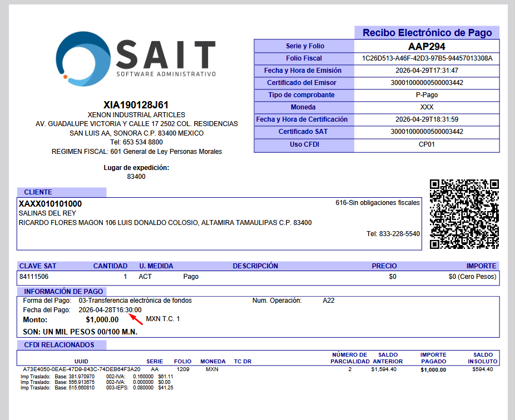The image size is (515, 420).
Task: Click unit of measure ACT
Action: click(145, 277)
